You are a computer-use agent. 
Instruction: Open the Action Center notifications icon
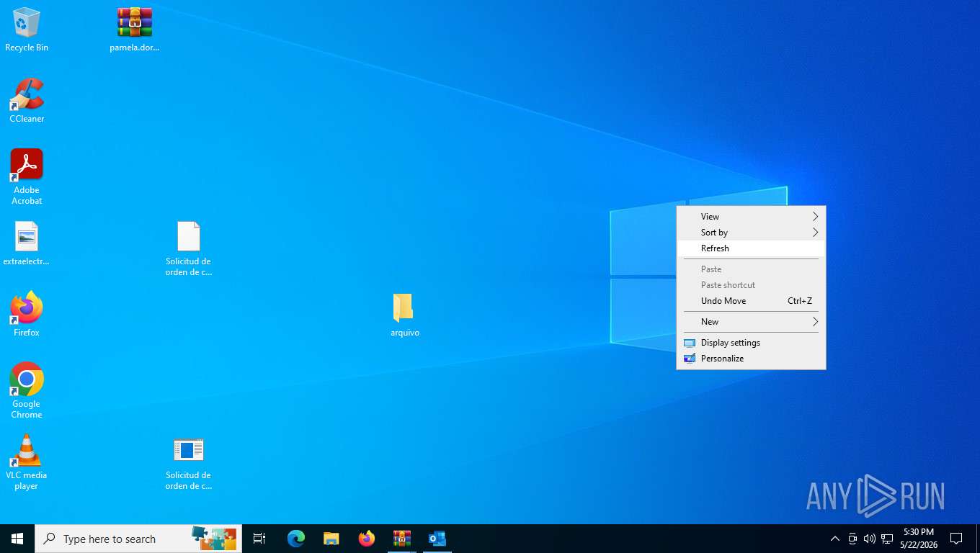tap(956, 539)
